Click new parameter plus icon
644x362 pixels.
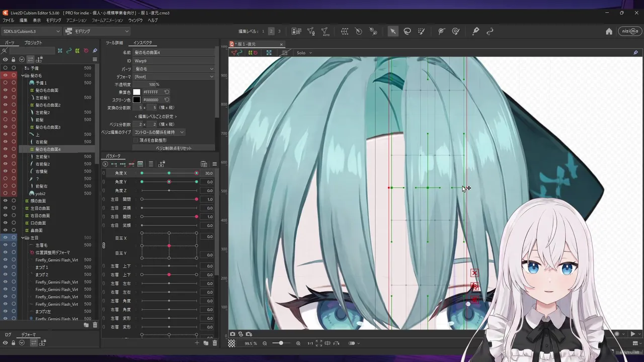coord(197,343)
